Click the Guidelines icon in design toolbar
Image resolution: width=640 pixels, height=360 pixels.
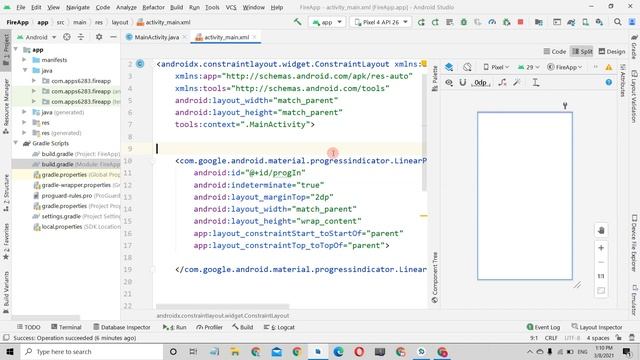(x=536, y=82)
